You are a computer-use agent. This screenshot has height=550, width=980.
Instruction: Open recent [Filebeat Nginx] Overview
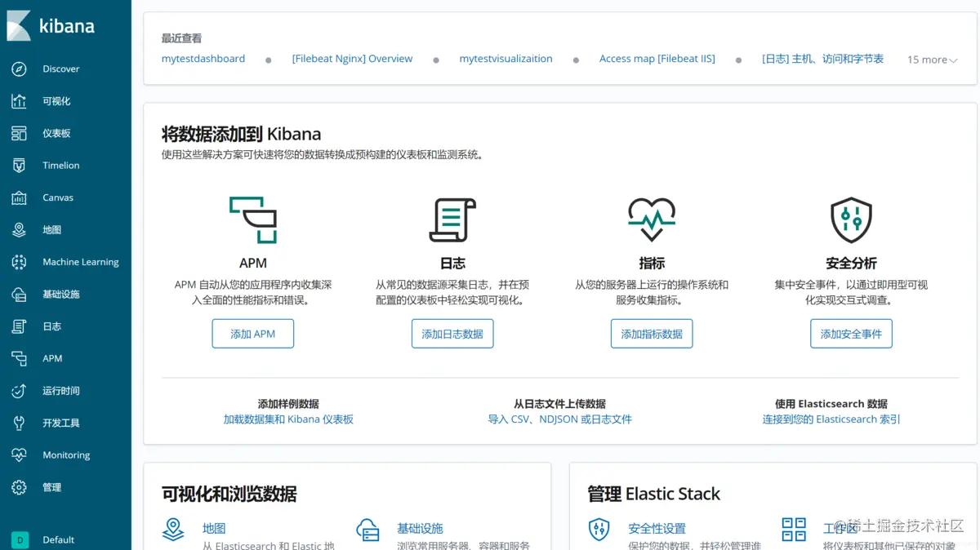pos(352,59)
